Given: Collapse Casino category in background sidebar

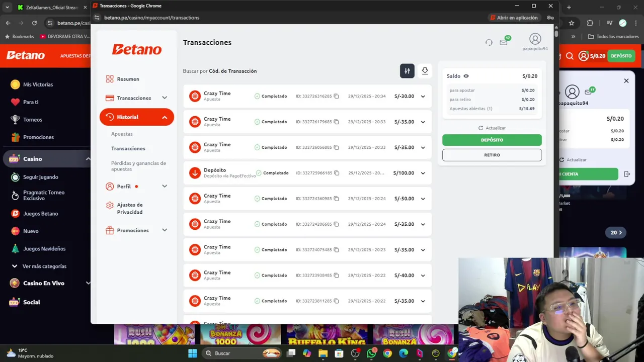Looking at the screenshot, I should [88, 159].
